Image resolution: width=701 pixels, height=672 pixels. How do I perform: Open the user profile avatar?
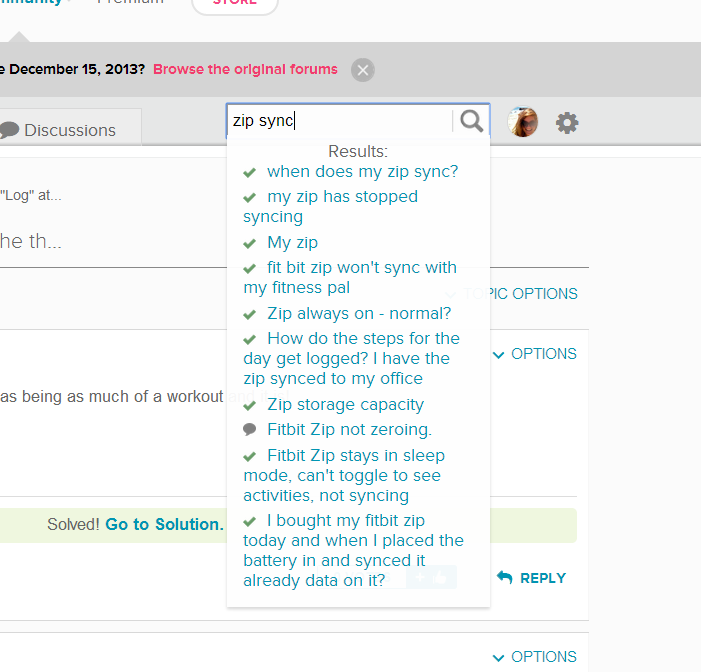523,122
